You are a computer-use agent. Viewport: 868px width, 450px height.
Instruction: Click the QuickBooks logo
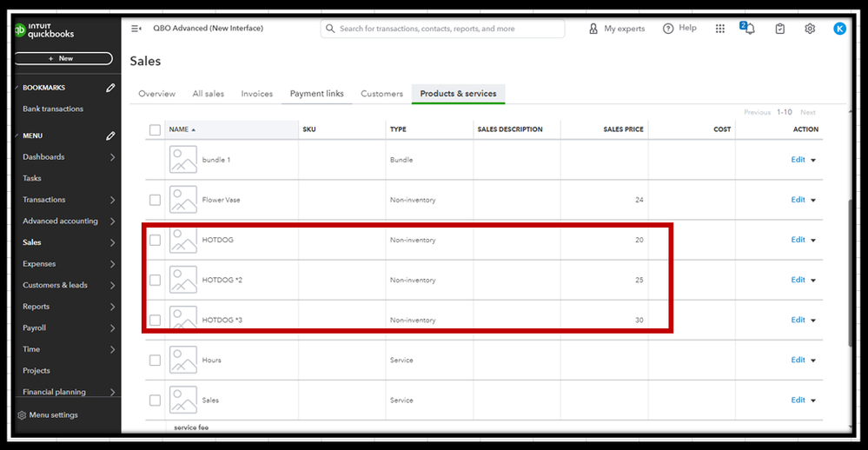click(44, 30)
